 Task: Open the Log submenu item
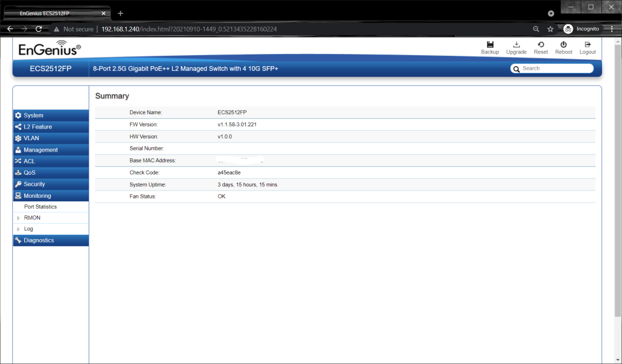click(x=29, y=229)
